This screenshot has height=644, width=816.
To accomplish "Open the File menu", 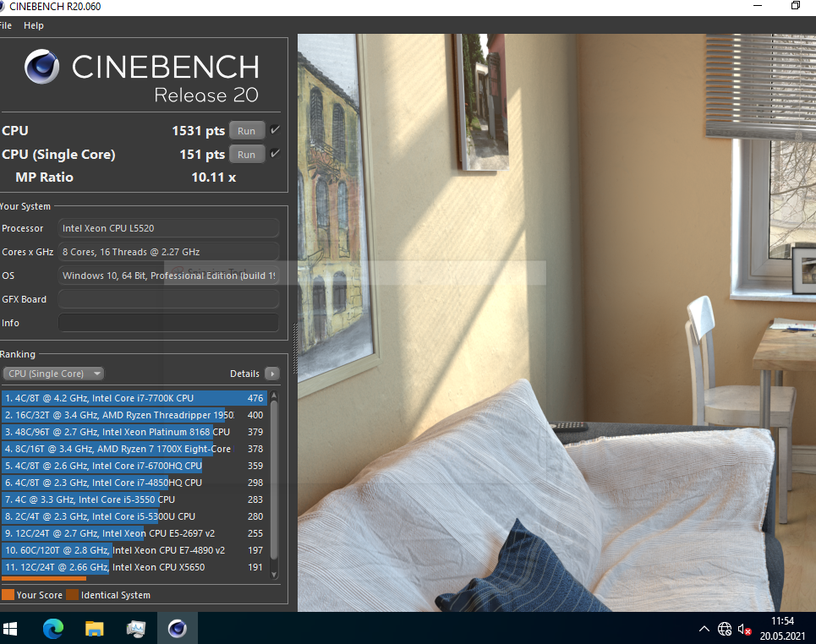I will pos(6,25).
